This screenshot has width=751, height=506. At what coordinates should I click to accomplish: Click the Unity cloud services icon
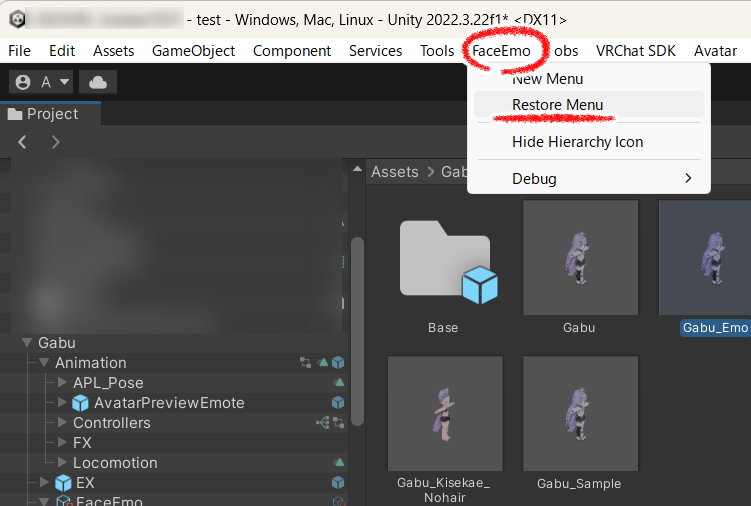click(101, 82)
